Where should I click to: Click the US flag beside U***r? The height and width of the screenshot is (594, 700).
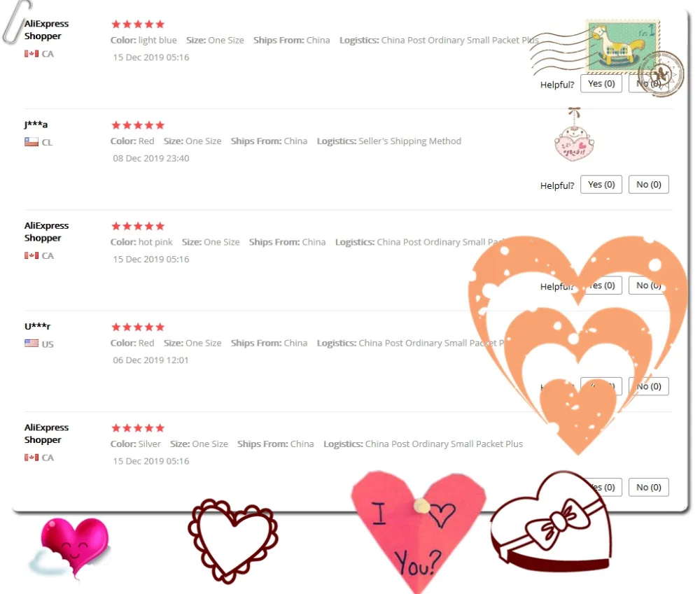click(31, 344)
